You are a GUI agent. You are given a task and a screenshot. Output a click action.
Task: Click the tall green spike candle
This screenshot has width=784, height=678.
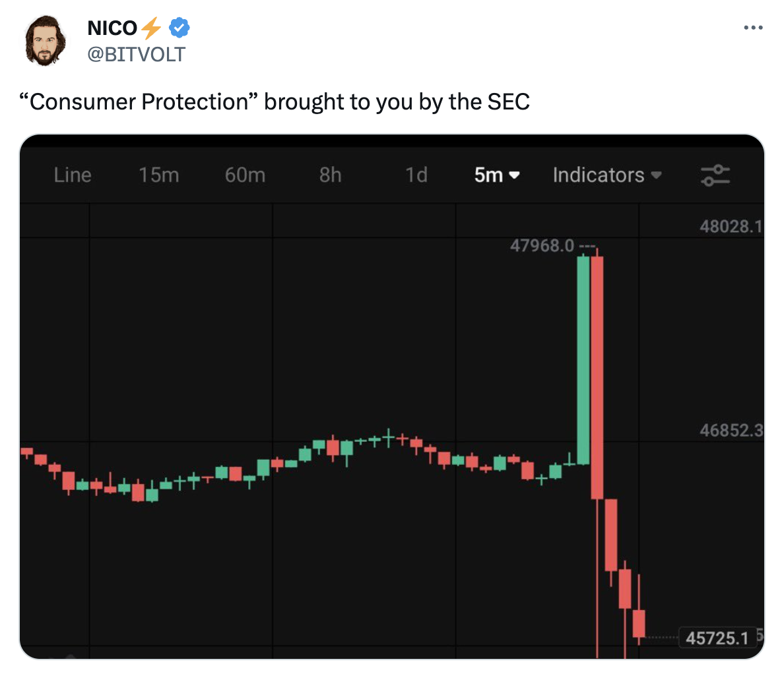[x=583, y=359]
